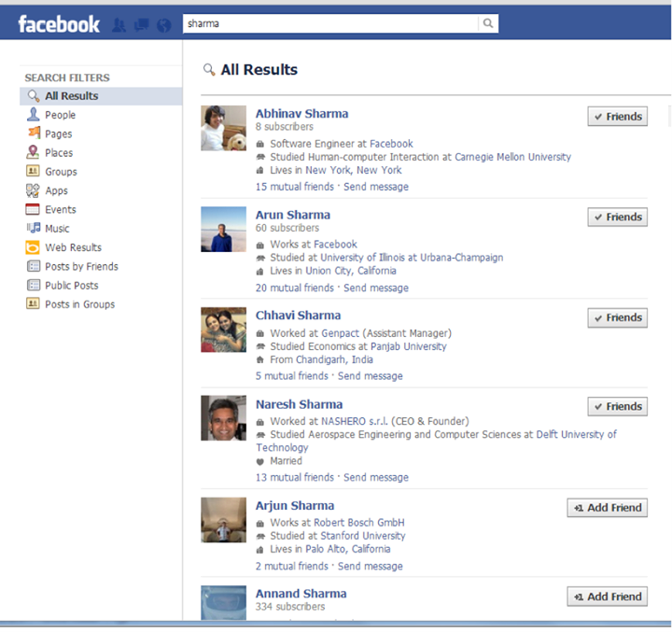Image resolution: width=672 pixels, height=632 pixels.
Task: Click the Events calendar icon
Action: (x=33, y=209)
